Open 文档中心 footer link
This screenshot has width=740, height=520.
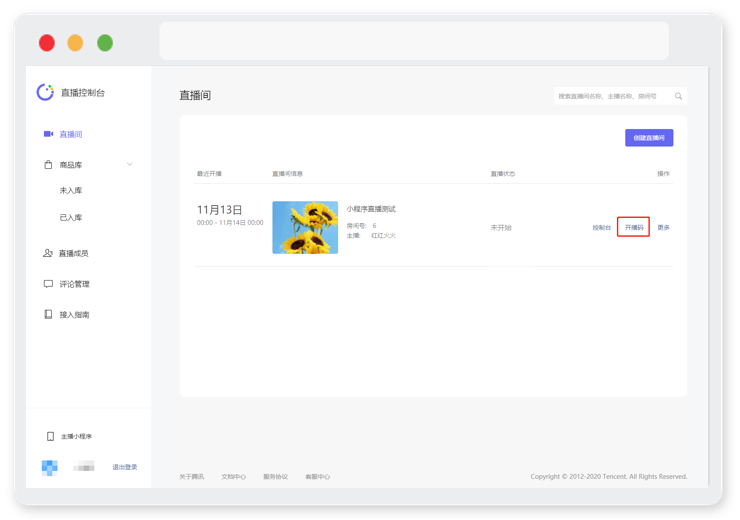(234, 477)
